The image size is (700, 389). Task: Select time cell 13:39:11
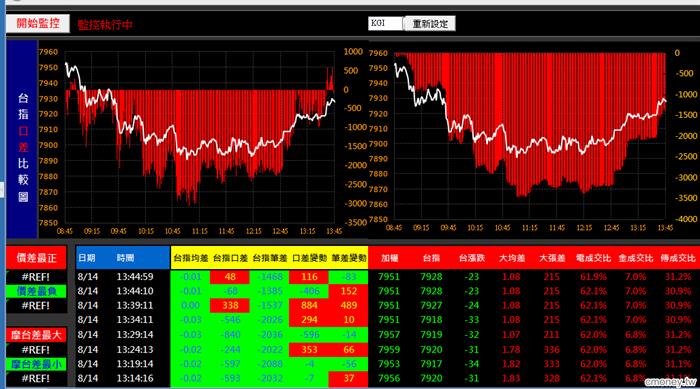(135, 305)
